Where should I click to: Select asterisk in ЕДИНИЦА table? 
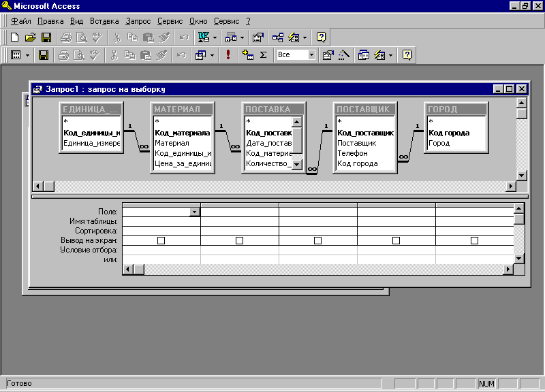[65, 122]
